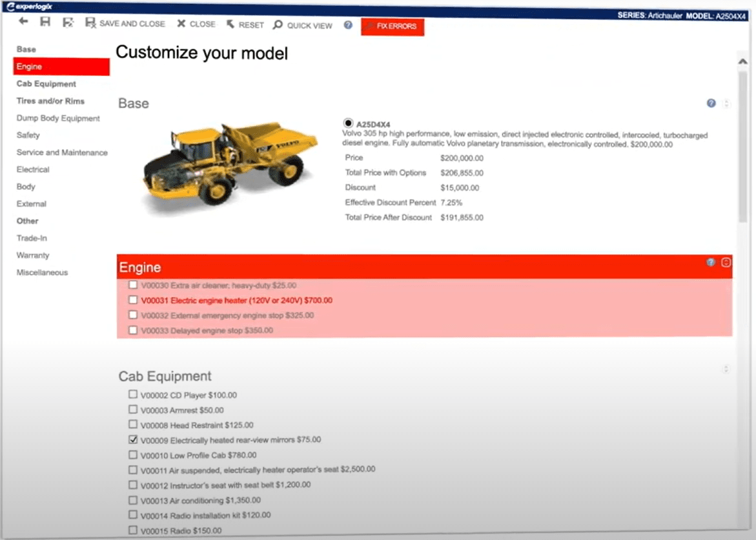This screenshot has width=756, height=540.
Task: Open Quick View using its magnifier icon
Action: coord(277,25)
